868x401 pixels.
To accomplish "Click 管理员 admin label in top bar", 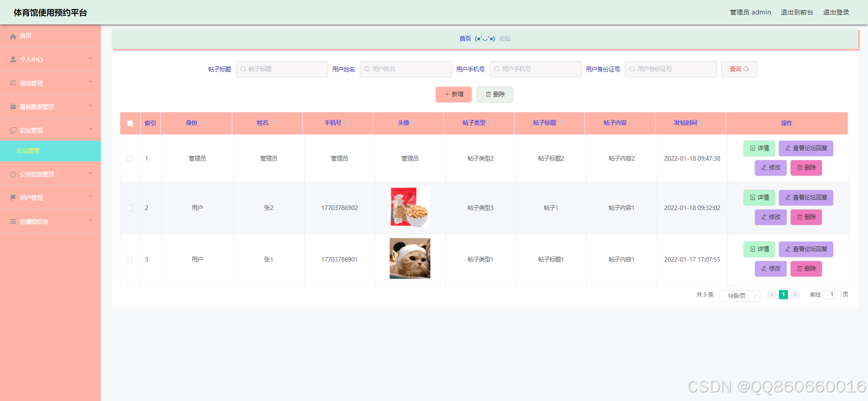I will click(x=750, y=12).
